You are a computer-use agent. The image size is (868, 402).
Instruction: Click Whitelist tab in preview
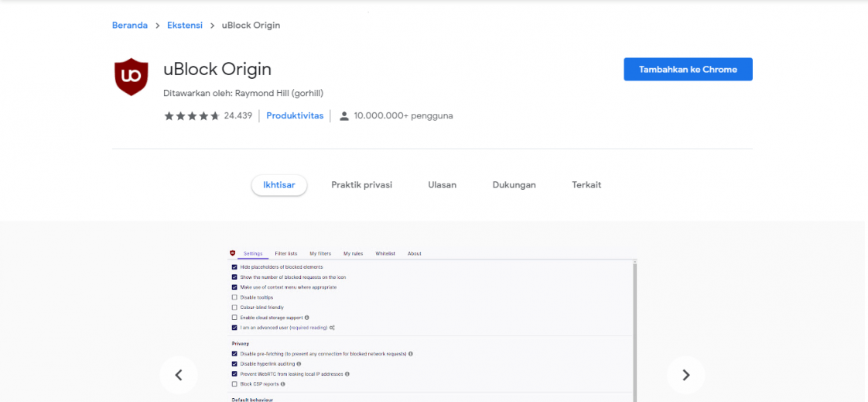pos(385,253)
